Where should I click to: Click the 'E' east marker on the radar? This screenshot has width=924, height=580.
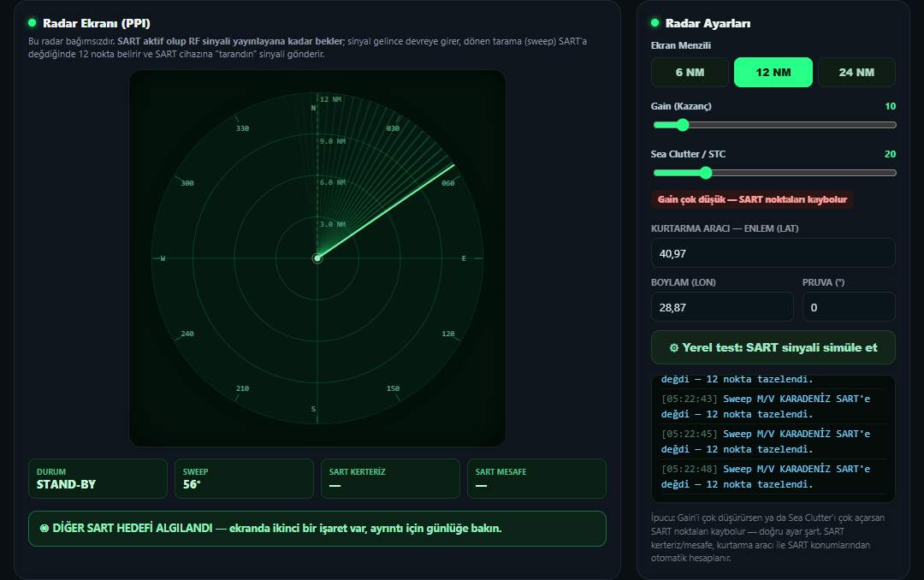464,258
